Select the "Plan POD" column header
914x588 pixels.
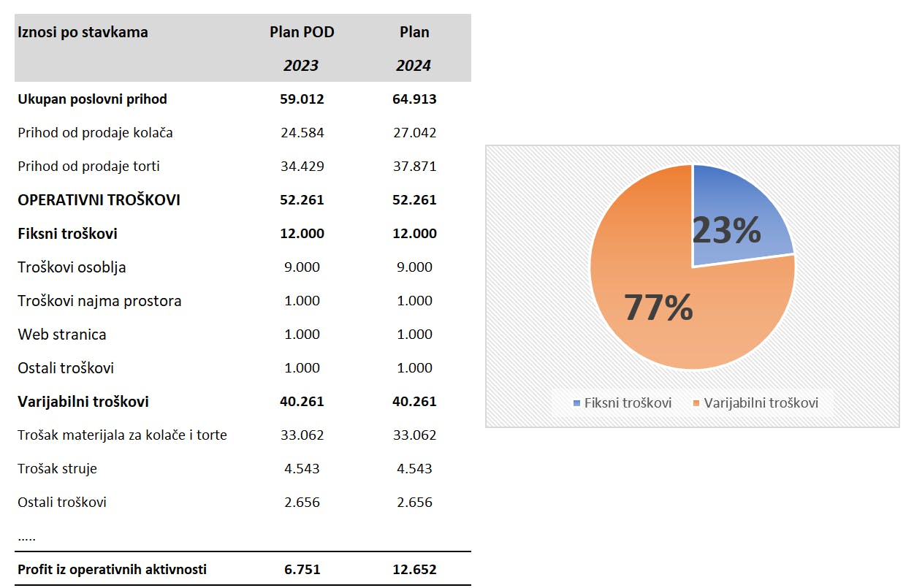pos(302,32)
